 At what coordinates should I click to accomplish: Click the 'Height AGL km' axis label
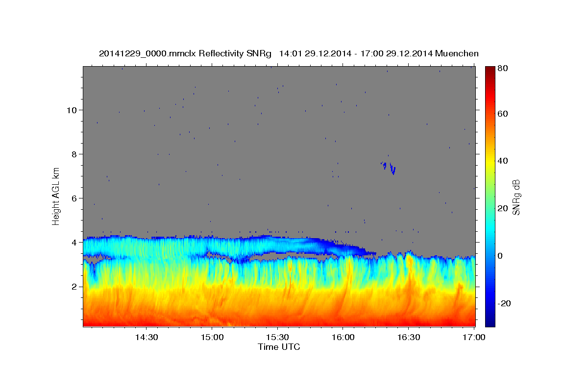[x=56, y=196]
